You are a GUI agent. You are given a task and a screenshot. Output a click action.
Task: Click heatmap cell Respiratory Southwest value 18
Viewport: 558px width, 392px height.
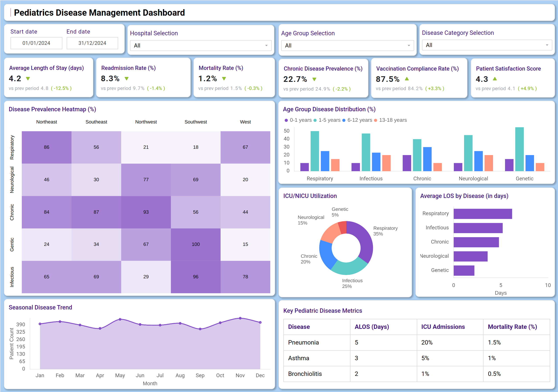(196, 147)
